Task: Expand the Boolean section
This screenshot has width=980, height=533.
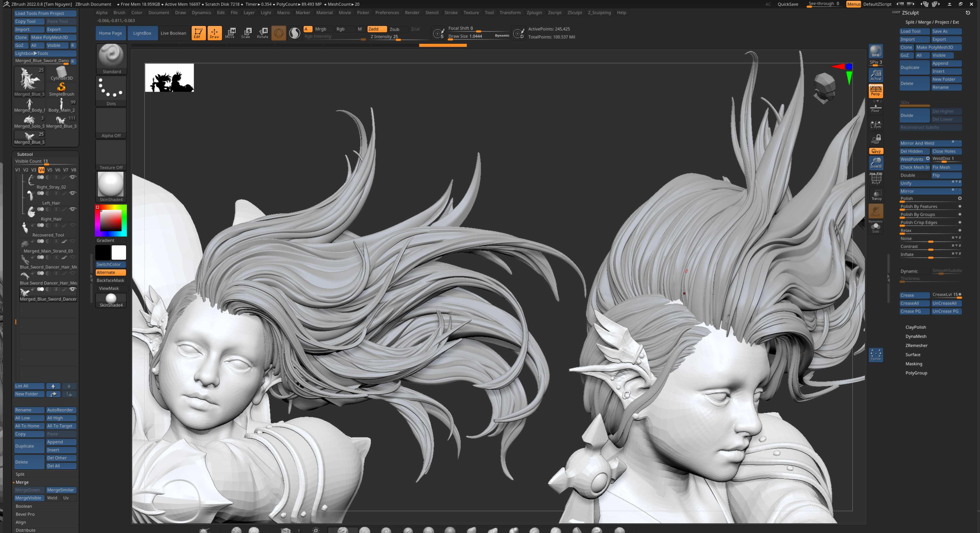Action: tap(24, 506)
